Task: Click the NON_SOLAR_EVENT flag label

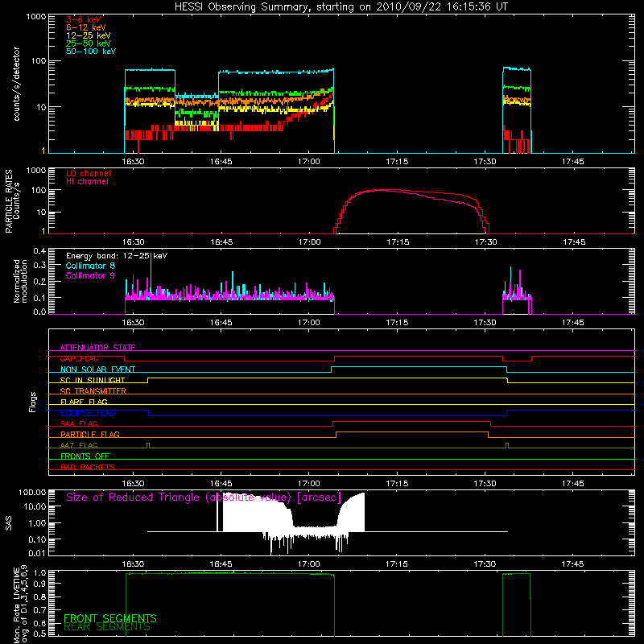Action: [x=97, y=369]
